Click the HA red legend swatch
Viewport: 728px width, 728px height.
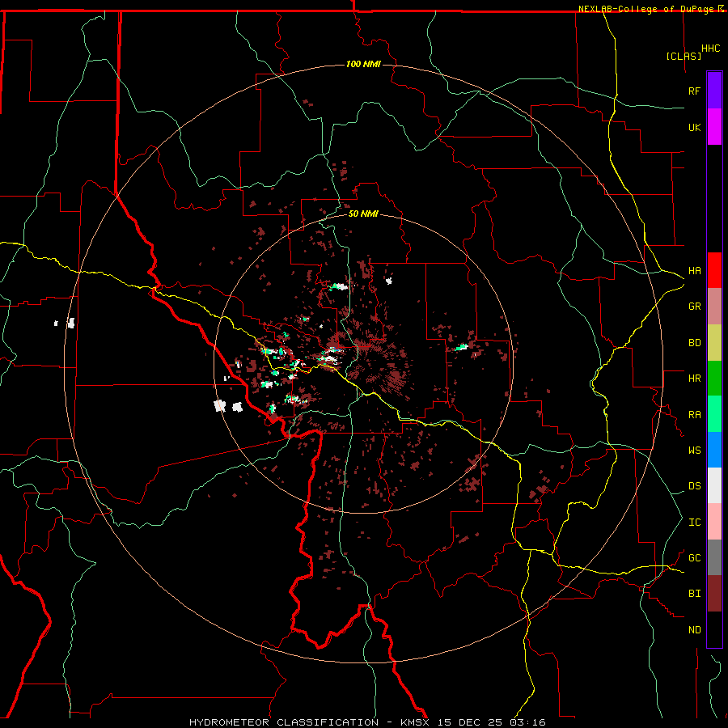click(x=714, y=270)
